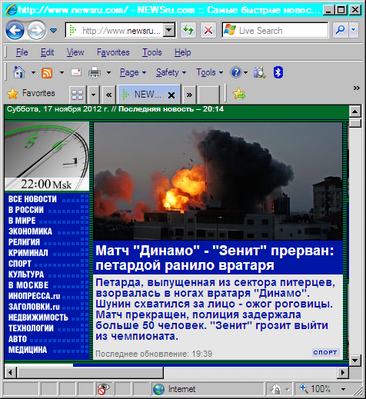The image size is (366, 399).
Task: Expand the address bar history dropdown
Action: tap(169, 31)
